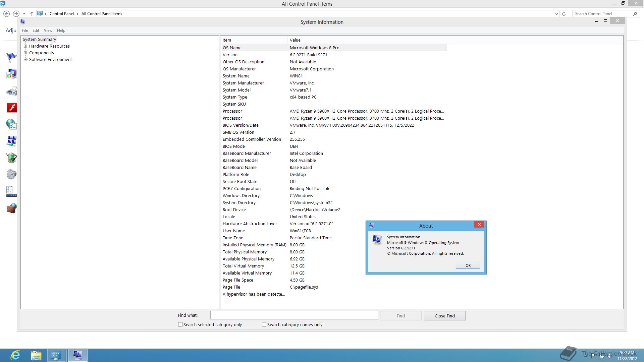Image resolution: width=644 pixels, height=362 pixels.
Task: Click the taskbar clock showing 11/22/2012
Action: 627,356
